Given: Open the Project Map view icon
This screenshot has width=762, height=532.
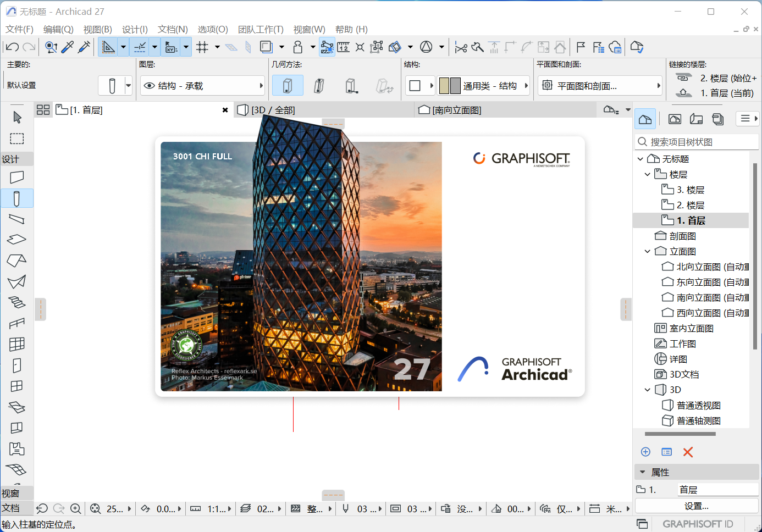Looking at the screenshot, I should [646, 119].
